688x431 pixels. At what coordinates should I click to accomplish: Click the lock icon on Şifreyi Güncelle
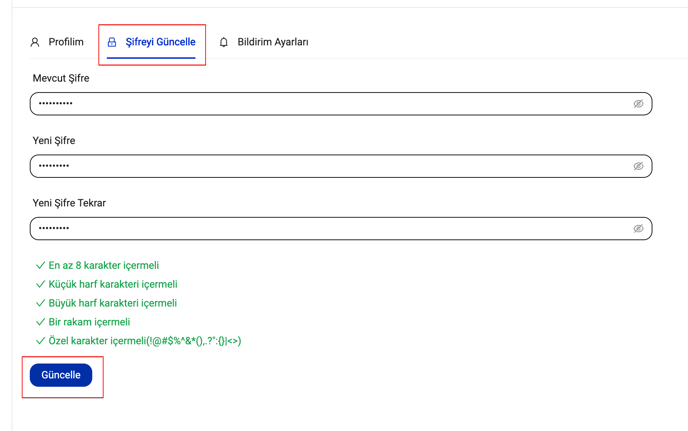pos(112,43)
